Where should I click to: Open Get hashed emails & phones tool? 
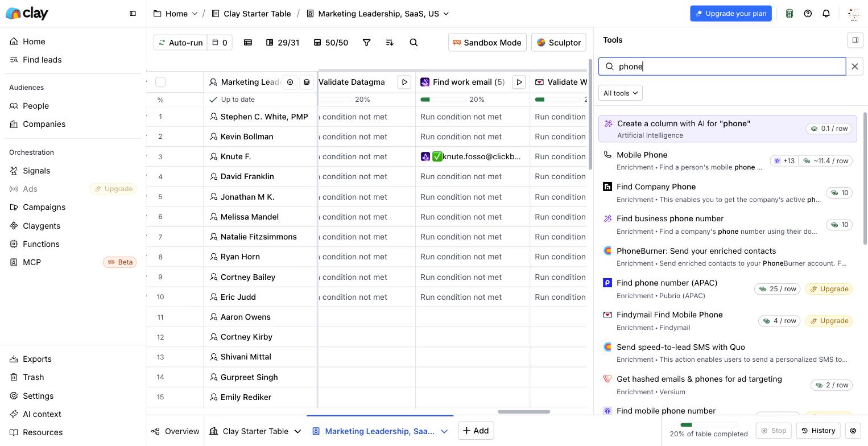coord(728,385)
